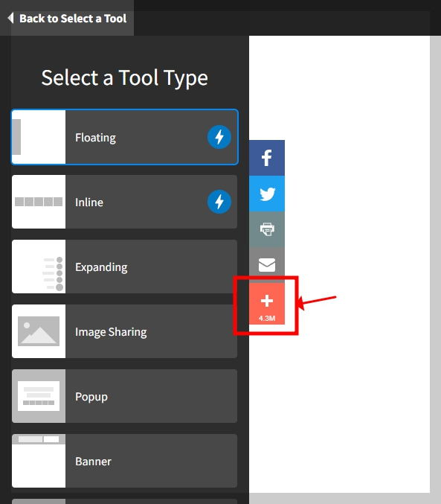This screenshot has height=504, width=441.
Task: Click the Email envelope share icon
Action: 267,265
